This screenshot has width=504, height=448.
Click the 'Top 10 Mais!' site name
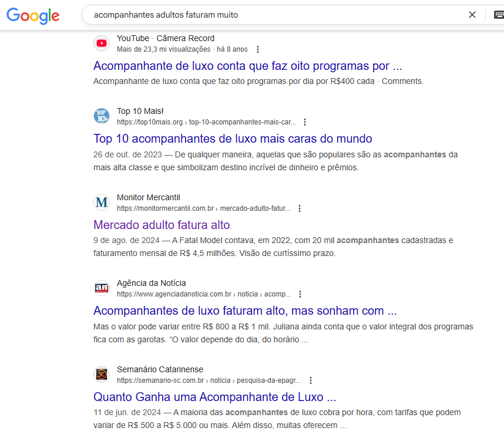pos(140,111)
